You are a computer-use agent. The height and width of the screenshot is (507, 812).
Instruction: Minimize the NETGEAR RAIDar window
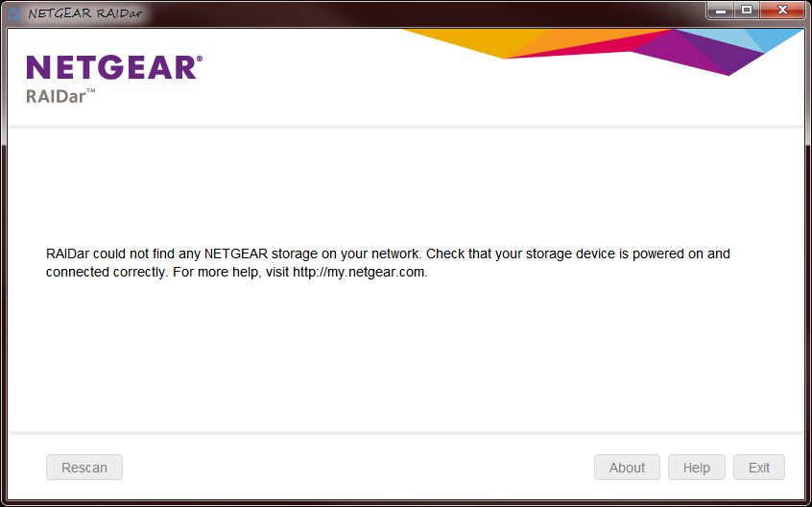[x=721, y=11]
